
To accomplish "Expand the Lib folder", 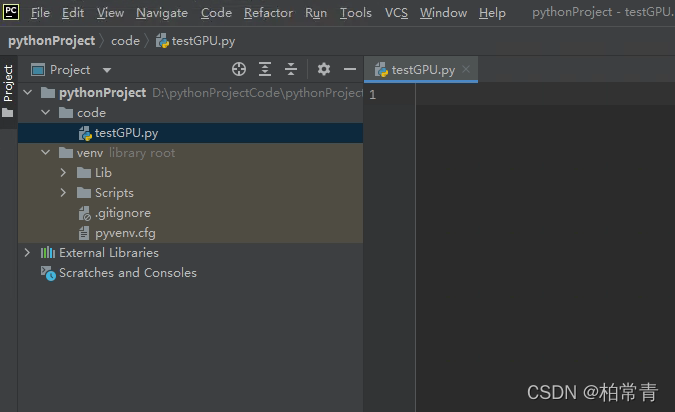I will (x=63, y=173).
